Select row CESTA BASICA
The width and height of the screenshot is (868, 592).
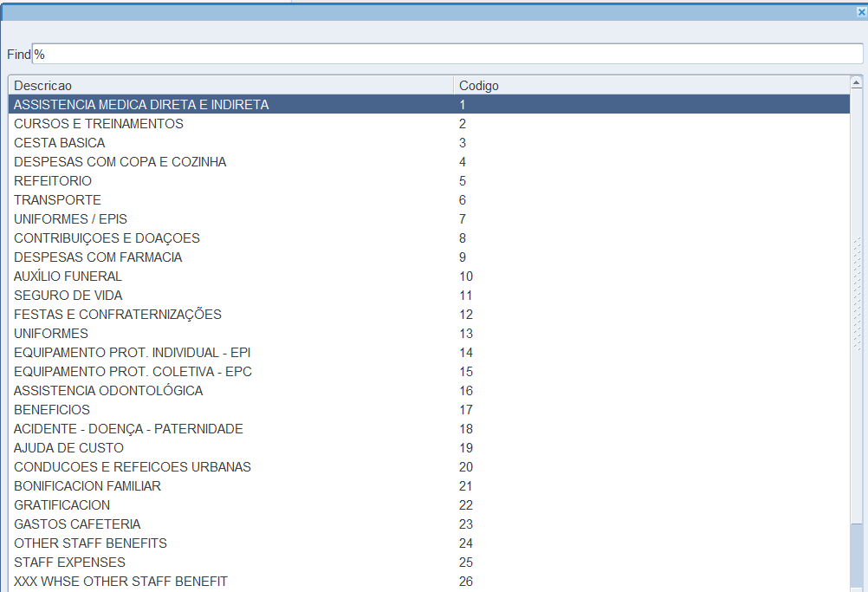(429, 143)
